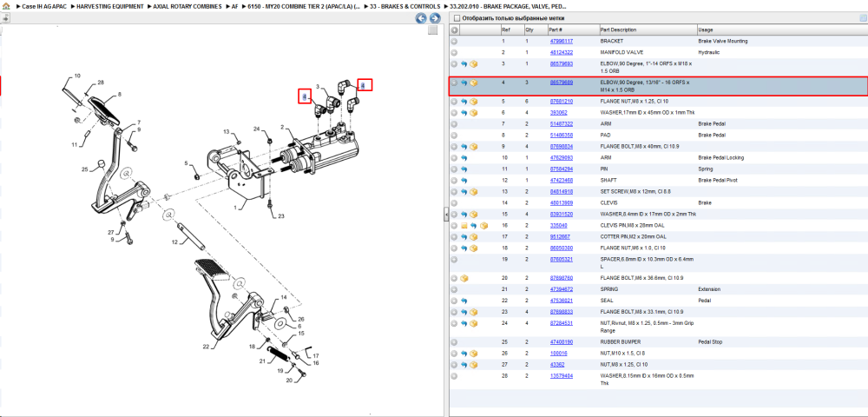Click gray circle icon on SPRING ref 21 row
Viewport: 868px width, 417px height.
pyautogui.click(x=455, y=289)
